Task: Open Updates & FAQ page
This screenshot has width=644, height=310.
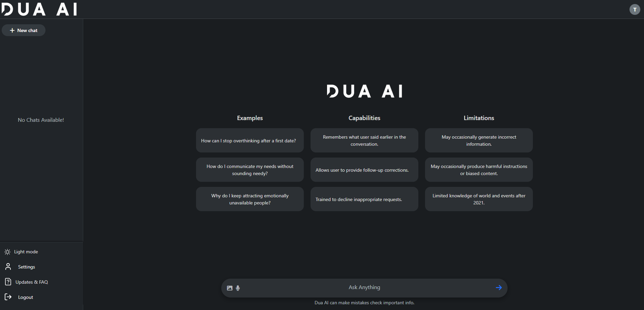Action: tap(32, 282)
